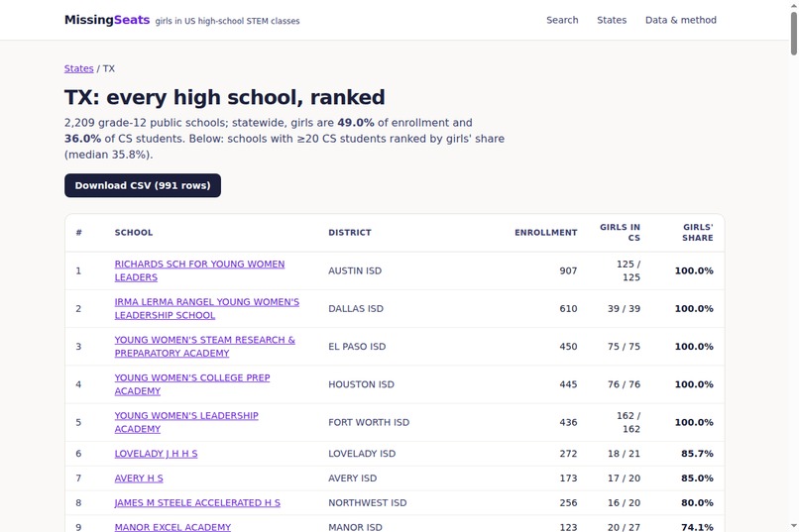This screenshot has width=799, height=532.
Task: Select the EL PASO ISD district cell
Action: tap(357, 346)
